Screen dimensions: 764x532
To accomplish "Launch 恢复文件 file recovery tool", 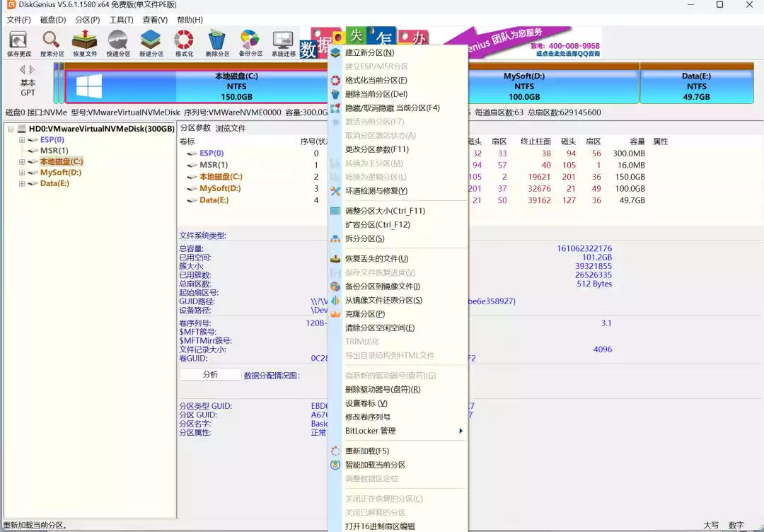I will point(85,44).
